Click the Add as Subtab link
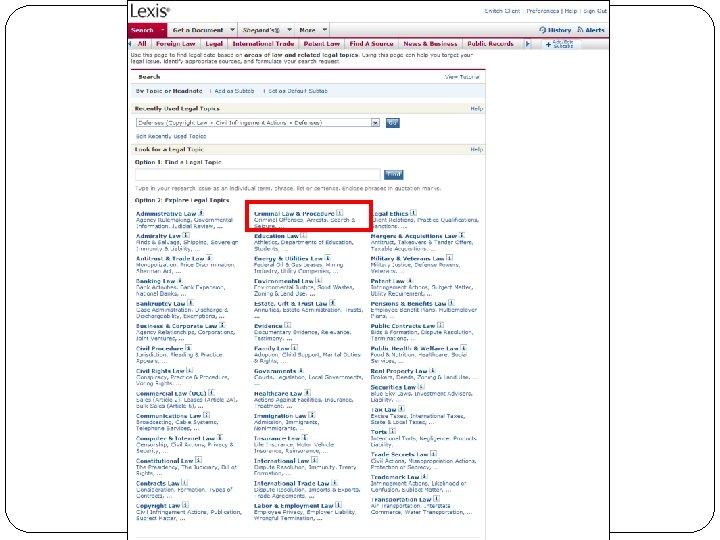This screenshot has height=540, width=720. [x=234, y=91]
